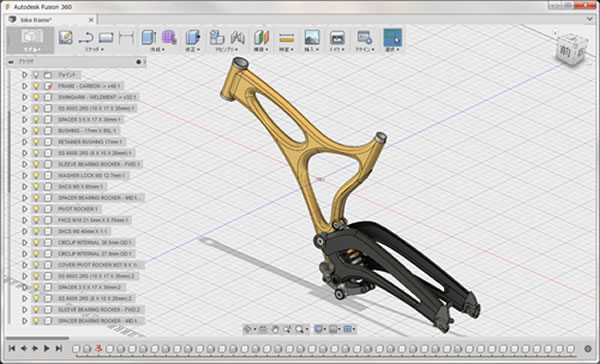
Task: Click the Make 3D print icon
Action: pyautogui.click(x=337, y=38)
